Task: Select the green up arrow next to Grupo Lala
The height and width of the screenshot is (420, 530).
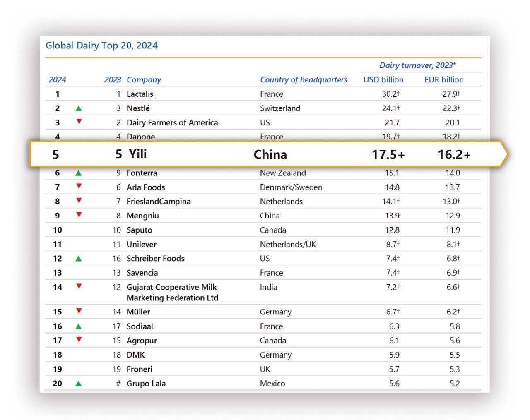Action: pos(79,383)
